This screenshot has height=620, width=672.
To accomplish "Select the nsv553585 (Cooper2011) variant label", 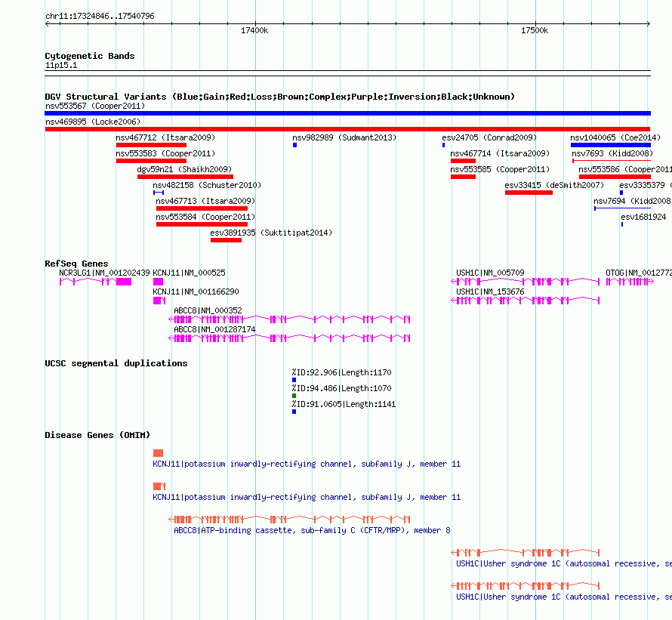I will (x=500, y=169).
